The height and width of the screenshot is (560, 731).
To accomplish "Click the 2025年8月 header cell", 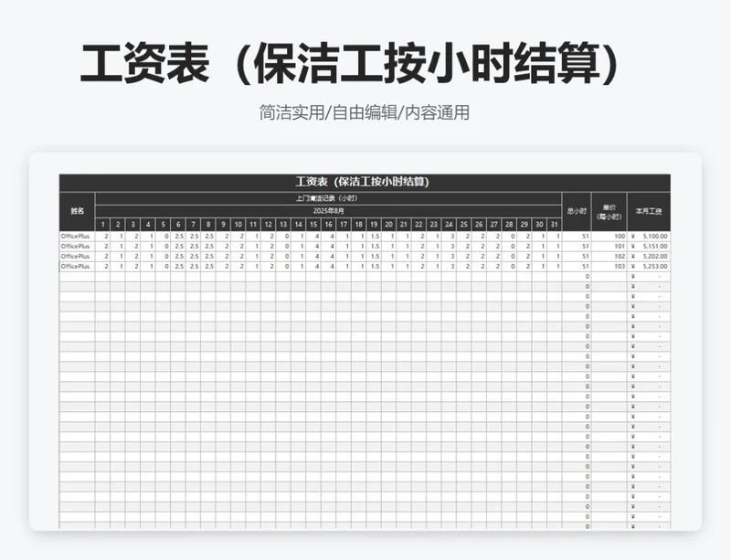I will pyautogui.click(x=328, y=211).
